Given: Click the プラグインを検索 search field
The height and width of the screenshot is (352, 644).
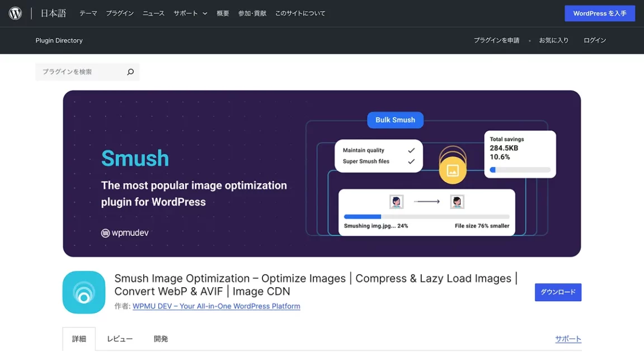Looking at the screenshot, I should pos(81,72).
